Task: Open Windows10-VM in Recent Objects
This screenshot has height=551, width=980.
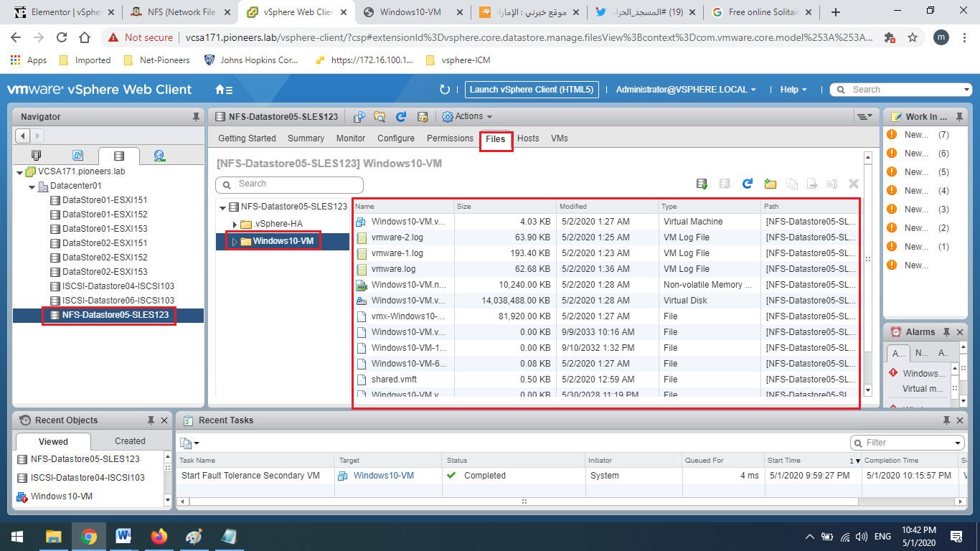Action: coord(61,496)
